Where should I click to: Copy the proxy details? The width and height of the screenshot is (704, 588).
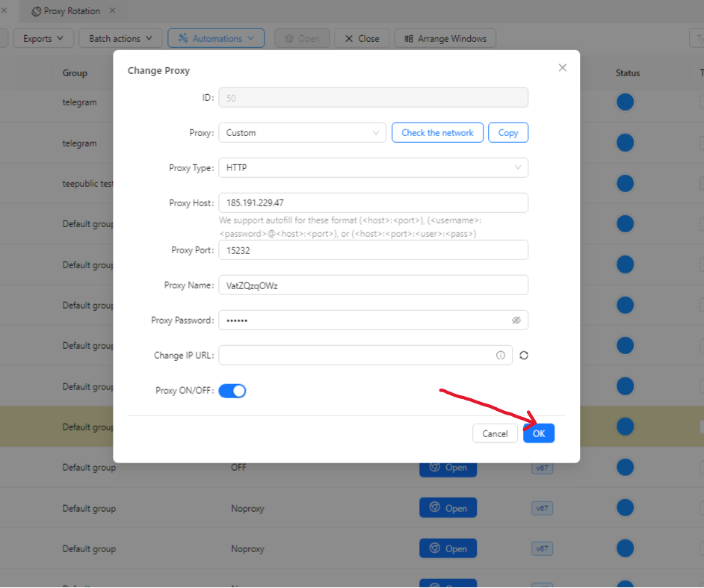(507, 132)
